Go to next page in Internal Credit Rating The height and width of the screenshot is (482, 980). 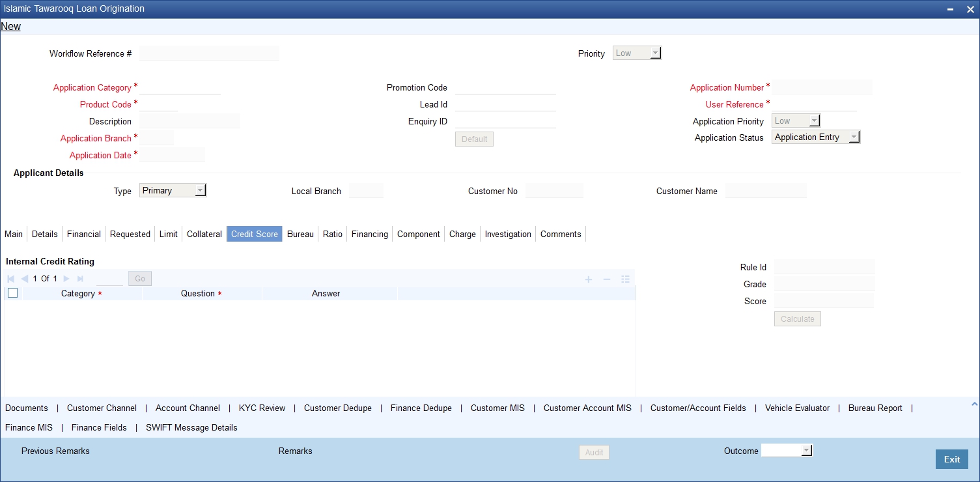(66, 279)
